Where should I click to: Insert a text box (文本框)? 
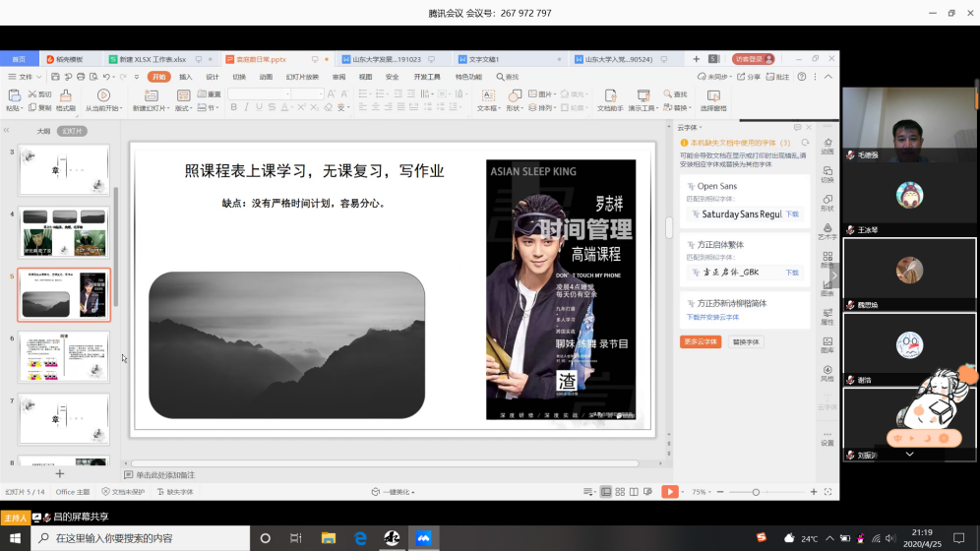click(488, 95)
